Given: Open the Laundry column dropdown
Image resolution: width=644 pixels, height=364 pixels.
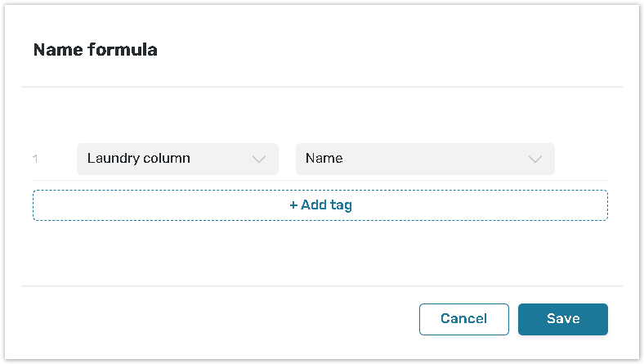Looking at the screenshot, I should click(x=177, y=159).
